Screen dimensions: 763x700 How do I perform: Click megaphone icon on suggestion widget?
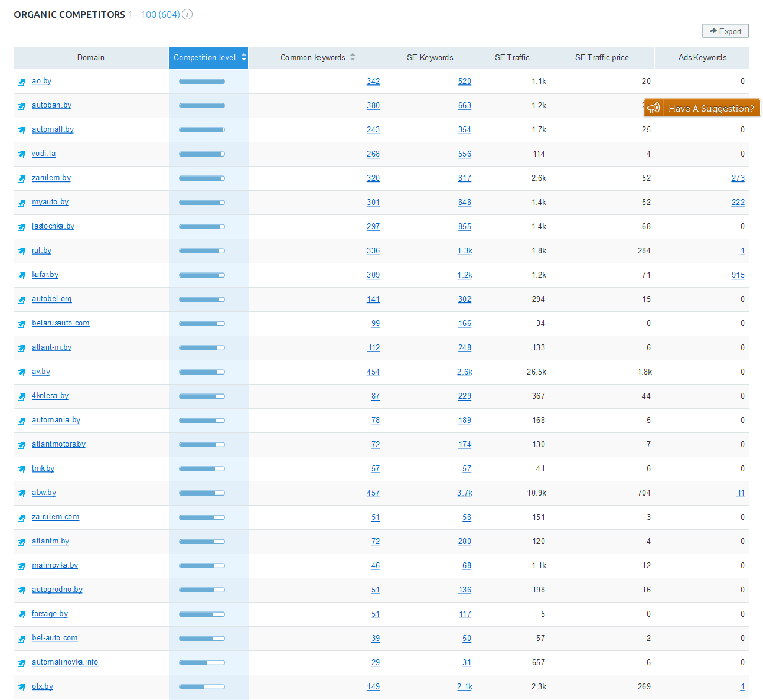click(x=654, y=108)
